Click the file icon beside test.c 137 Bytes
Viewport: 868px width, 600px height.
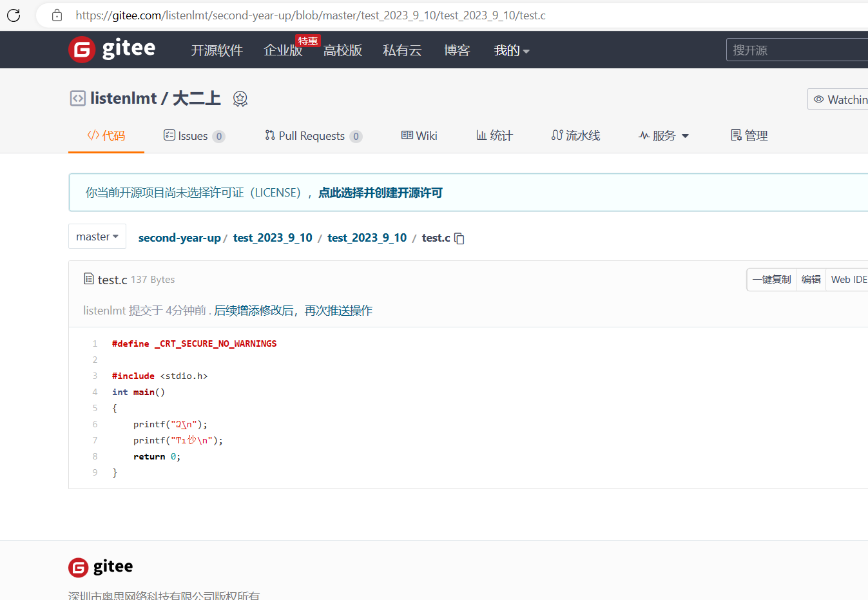point(89,278)
